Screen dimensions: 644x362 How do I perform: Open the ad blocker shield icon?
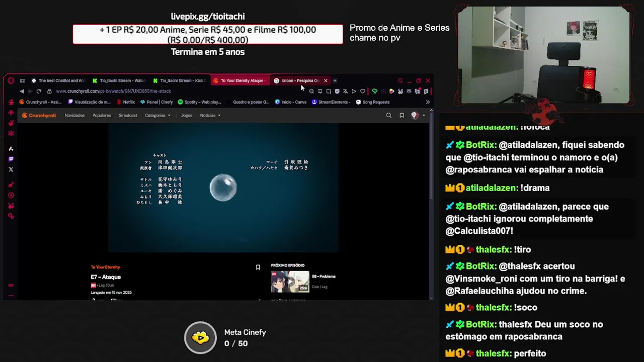click(x=337, y=91)
